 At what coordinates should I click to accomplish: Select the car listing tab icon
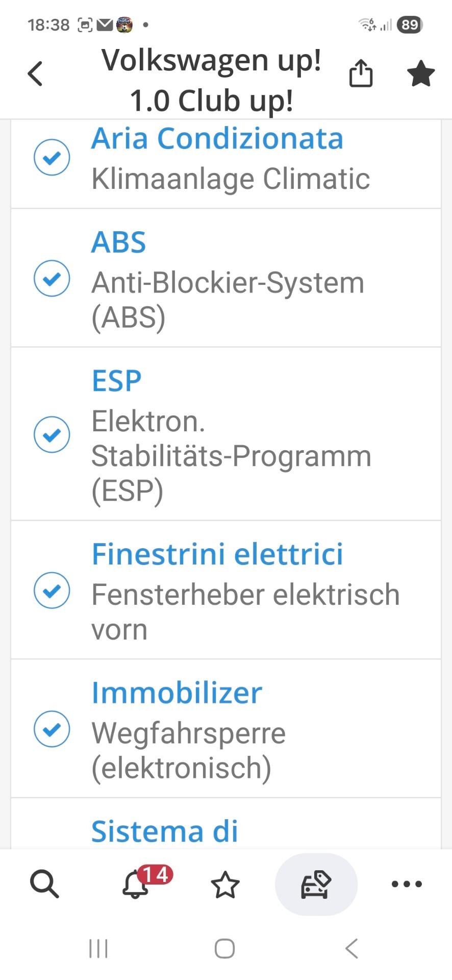[x=316, y=884]
